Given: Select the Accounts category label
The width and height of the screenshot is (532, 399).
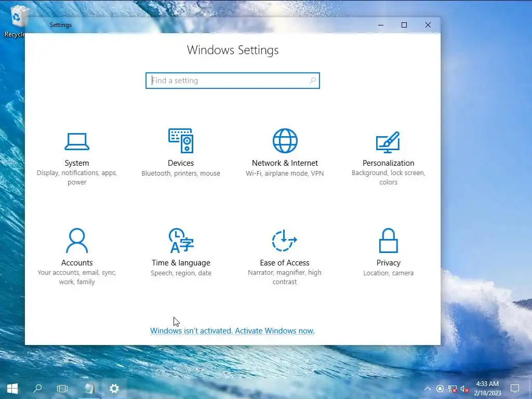Looking at the screenshot, I should (x=77, y=262).
